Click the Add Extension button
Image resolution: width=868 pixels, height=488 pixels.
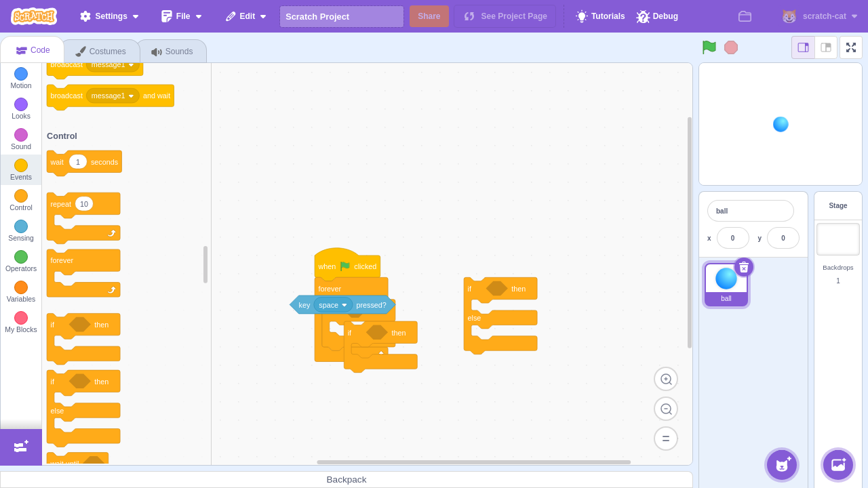[x=21, y=447]
